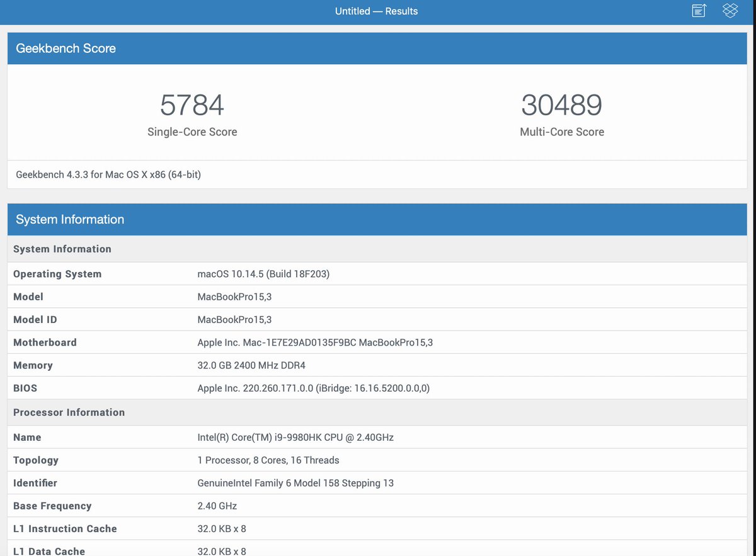Click the Geekbench Score section header
The height and width of the screenshot is (556, 756).
click(x=377, y=48)
